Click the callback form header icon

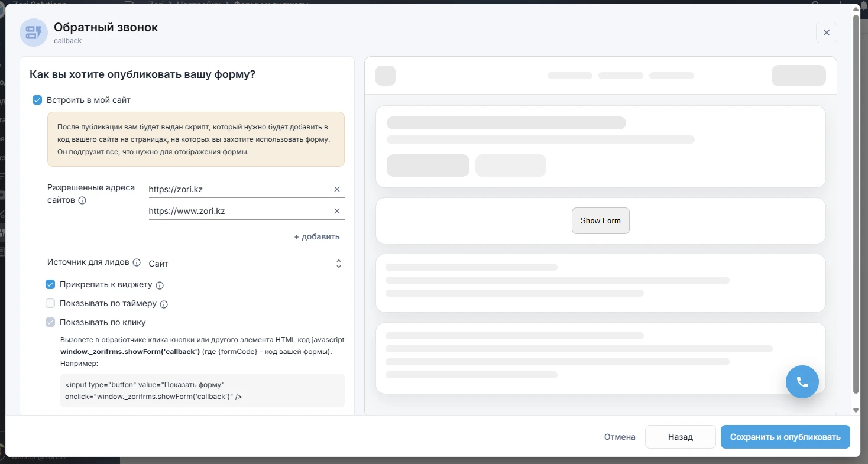34,33
